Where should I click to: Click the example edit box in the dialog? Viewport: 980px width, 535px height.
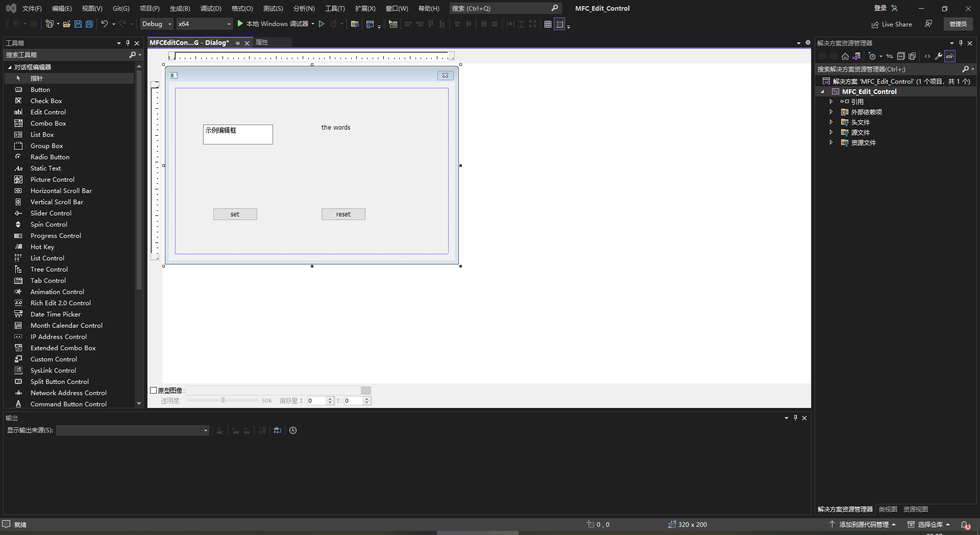[x=238, y=134]
